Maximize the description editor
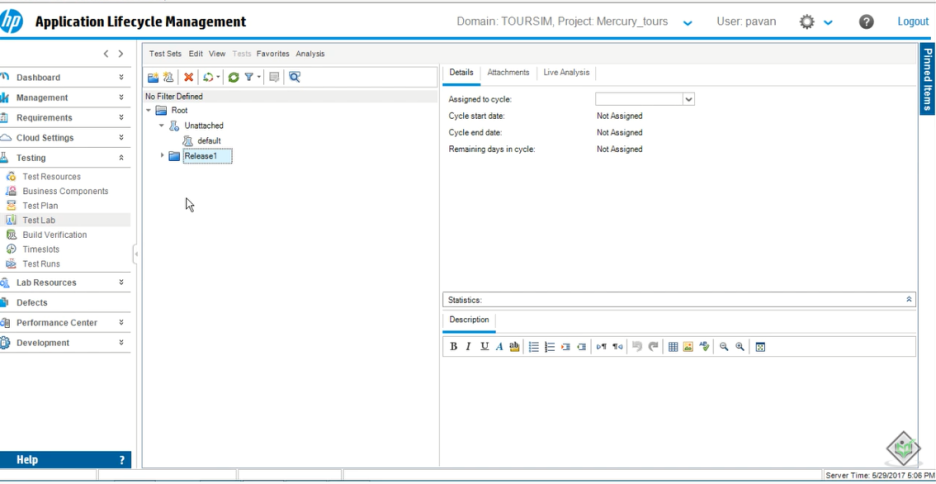Viewport: 936px width, 484px height. [x=760, y=347]
